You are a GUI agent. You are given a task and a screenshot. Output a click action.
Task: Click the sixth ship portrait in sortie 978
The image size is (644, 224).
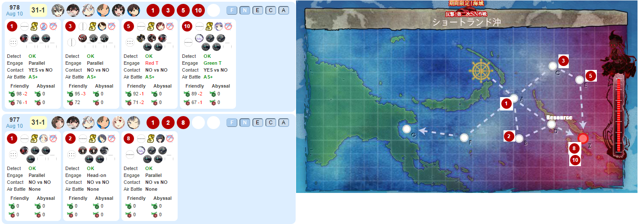[x=133, y=10]
